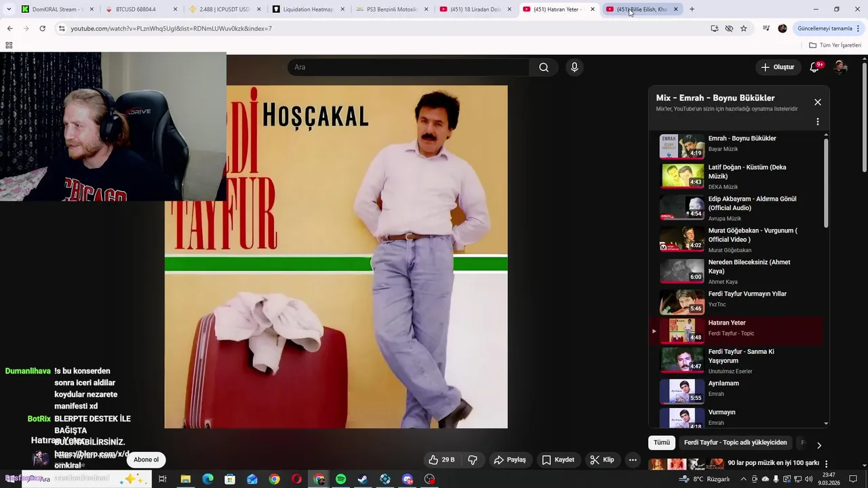Play Murat Göğebakan - Vurgunum from playlist
The height and width of the screenshot is (488, 868).
pos(736,240)
